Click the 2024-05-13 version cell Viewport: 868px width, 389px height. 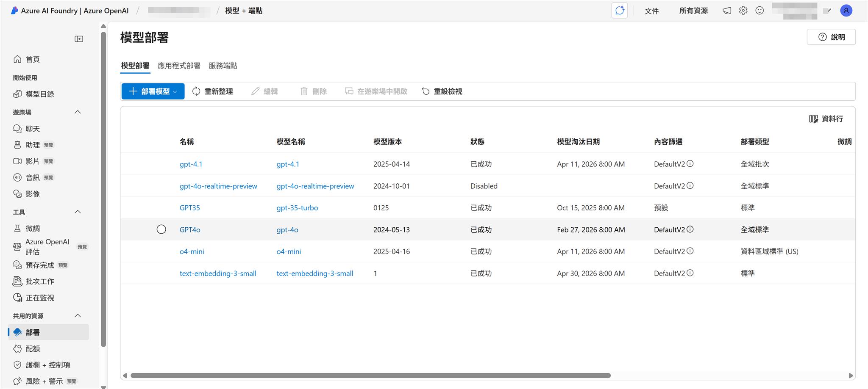pos(392,230)
